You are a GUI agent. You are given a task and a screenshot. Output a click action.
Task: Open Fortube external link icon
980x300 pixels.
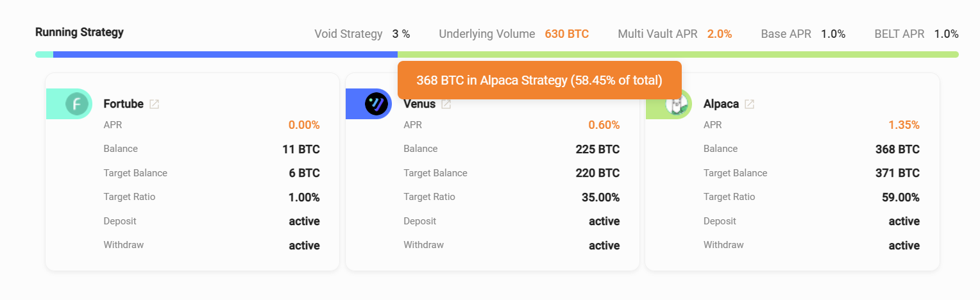click(154, 104)
